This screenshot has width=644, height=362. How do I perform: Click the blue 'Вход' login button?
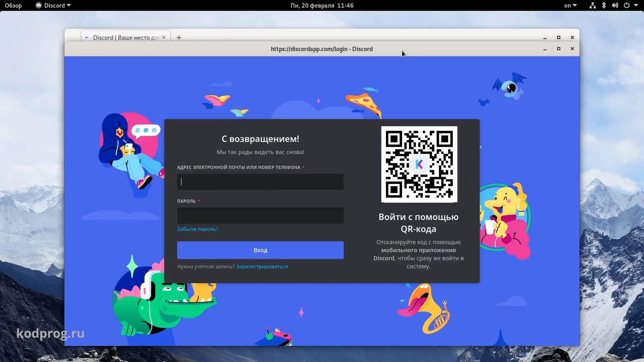pyautogui.click(x=260, y=250)
